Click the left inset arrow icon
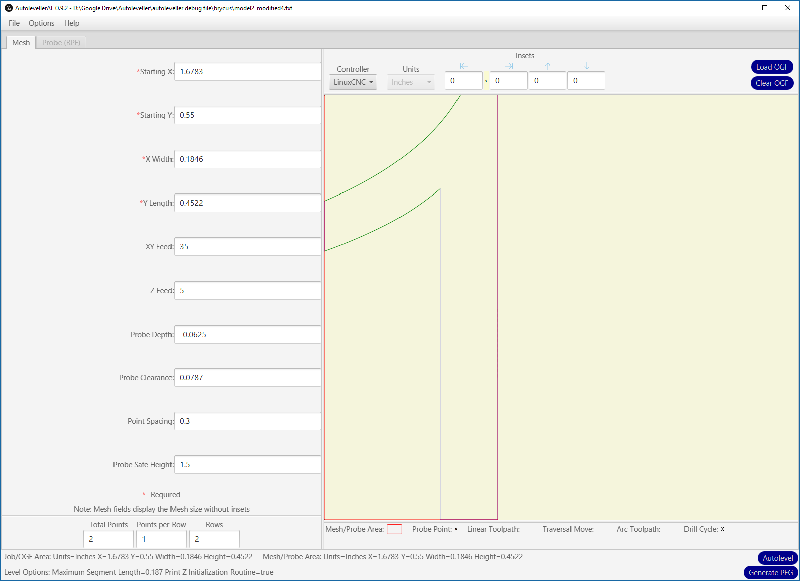The width and height of the screenshot is (800, 581). pyautogui.click(x=464, y=66)
